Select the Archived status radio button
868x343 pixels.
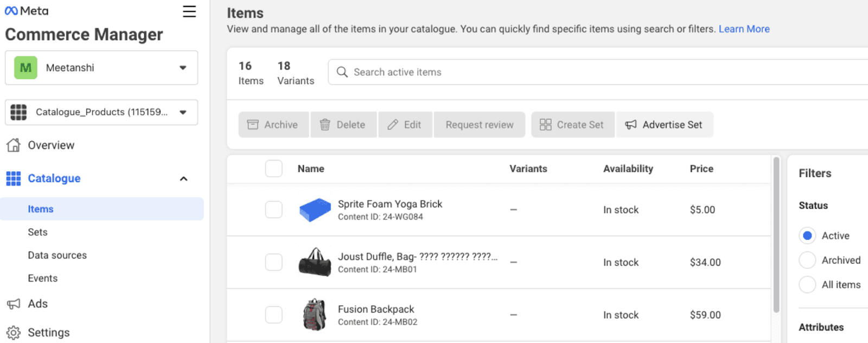tap(807, 260)
